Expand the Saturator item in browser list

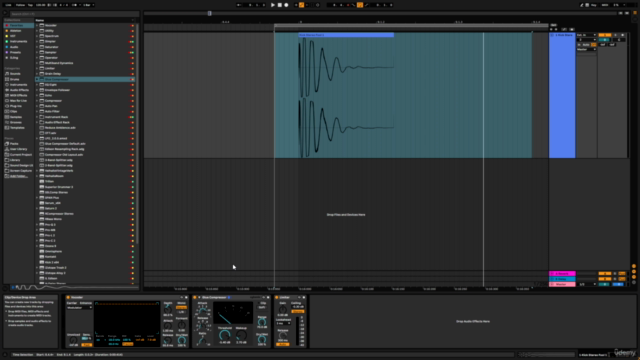pos(37,47)
